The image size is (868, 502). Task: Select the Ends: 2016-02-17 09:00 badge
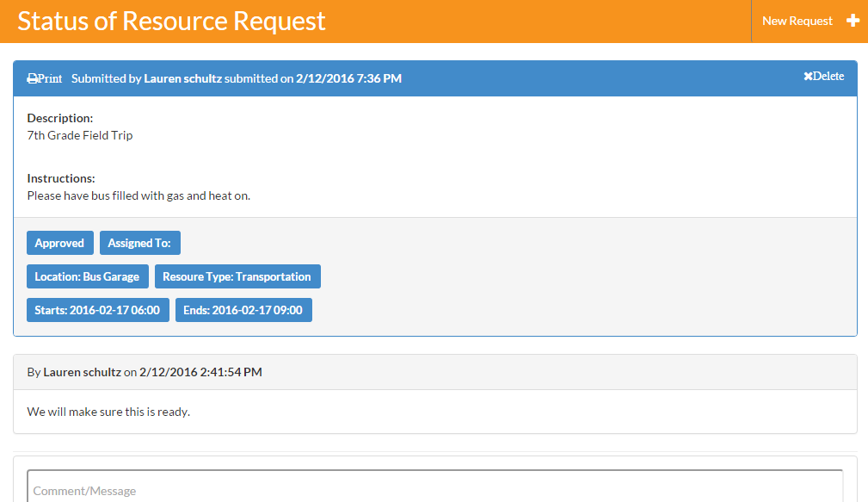point(243,310)
